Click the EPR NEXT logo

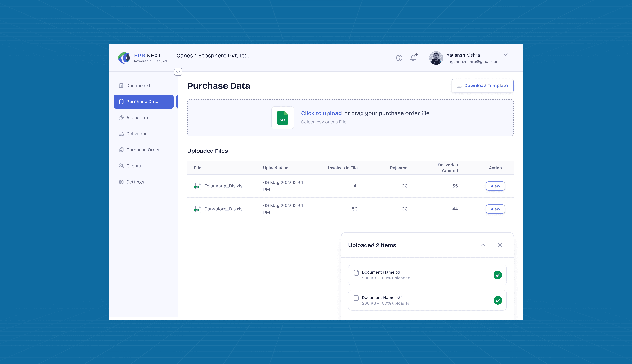point(124,58)
